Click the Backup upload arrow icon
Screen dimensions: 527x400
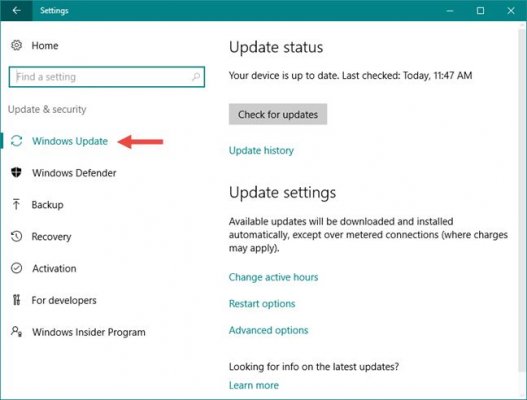pyautogui.click(x=16, y=204)
